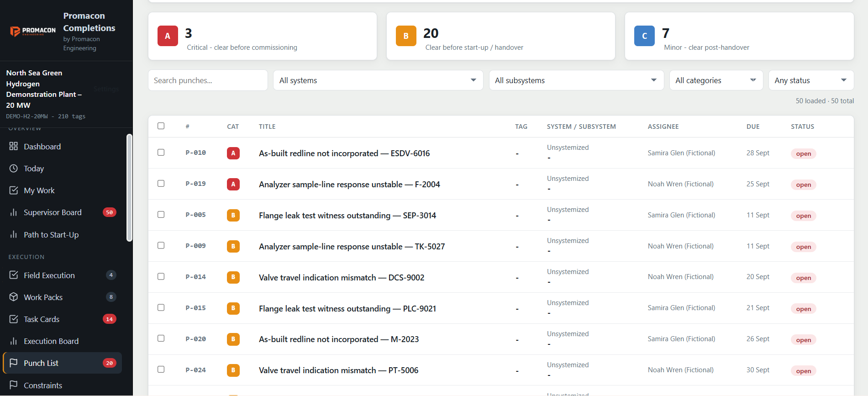Click the sidebar vertical scrollbar
The image size is (868, 396).
pyautogui.click(x=129, y=187)
